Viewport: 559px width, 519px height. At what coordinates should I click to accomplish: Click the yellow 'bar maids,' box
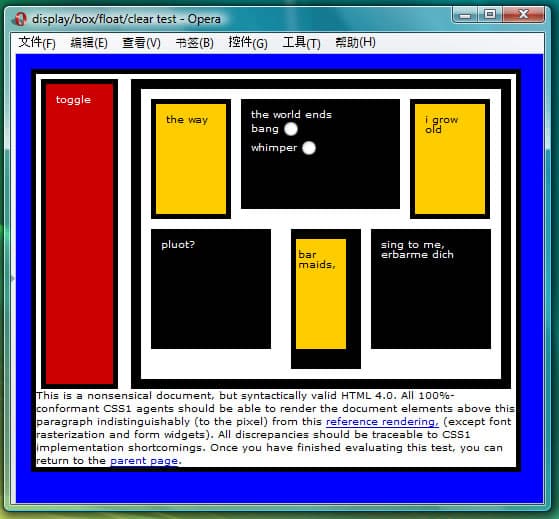pyautogui.click(x=321, y=294)
